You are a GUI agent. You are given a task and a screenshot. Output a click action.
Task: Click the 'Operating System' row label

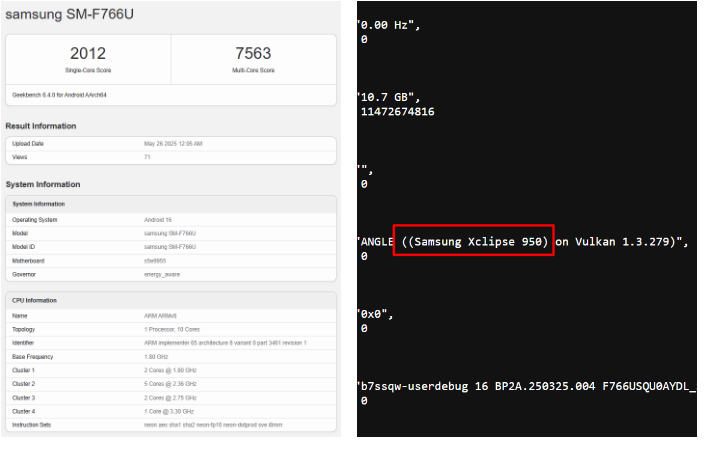pos(35,220)
